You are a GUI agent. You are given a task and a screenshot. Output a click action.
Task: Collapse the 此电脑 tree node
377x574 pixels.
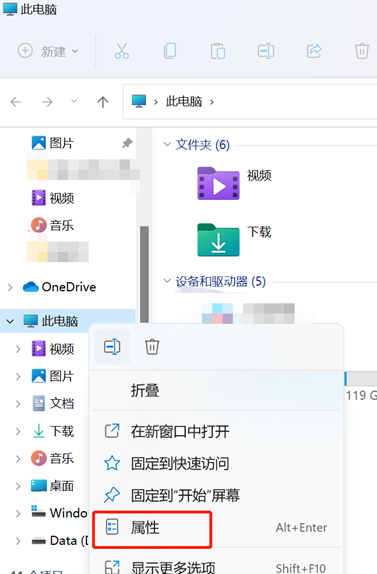tap(10, 321)
